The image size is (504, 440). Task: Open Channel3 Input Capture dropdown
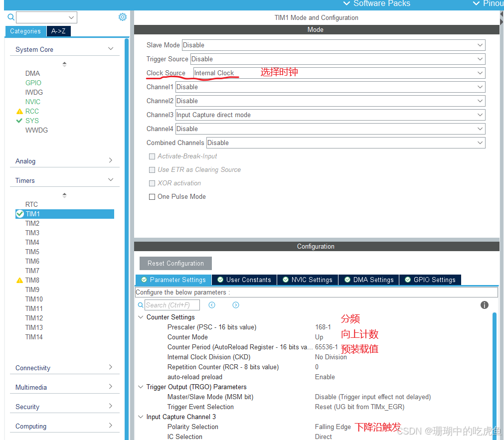tap(331, 115)
